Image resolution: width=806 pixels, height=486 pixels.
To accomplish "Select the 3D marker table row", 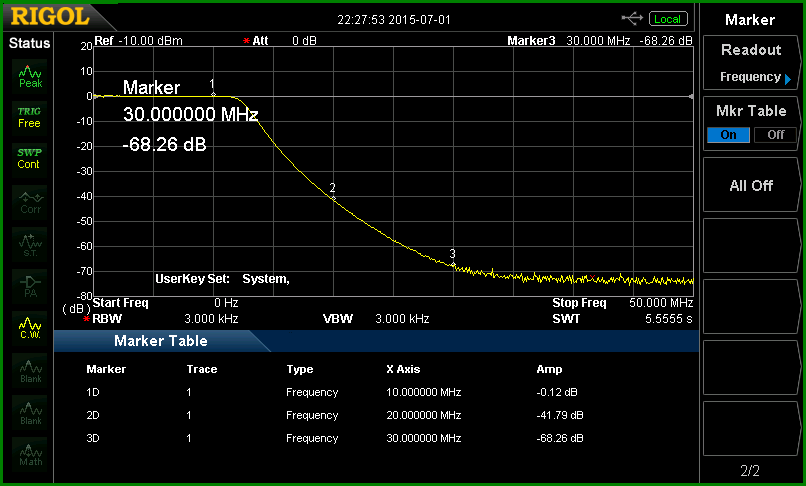I will pos(335,438).
